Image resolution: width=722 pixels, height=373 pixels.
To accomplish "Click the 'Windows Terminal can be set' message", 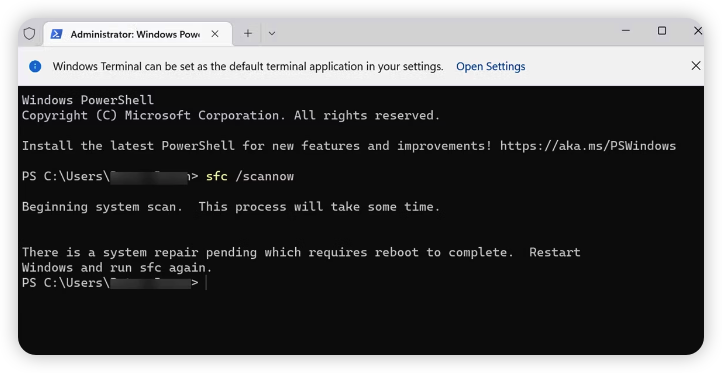I will 248,66.
